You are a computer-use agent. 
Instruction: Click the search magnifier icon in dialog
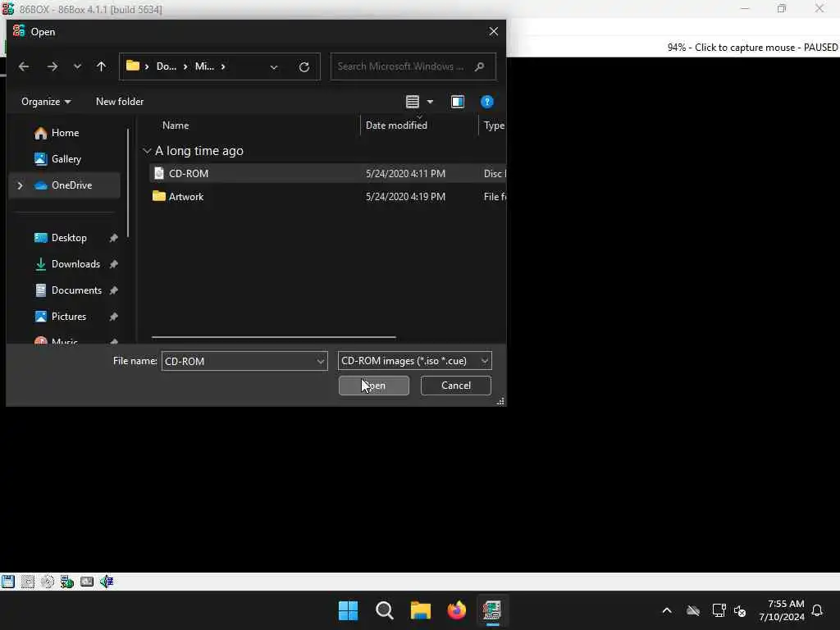[479, 66]
